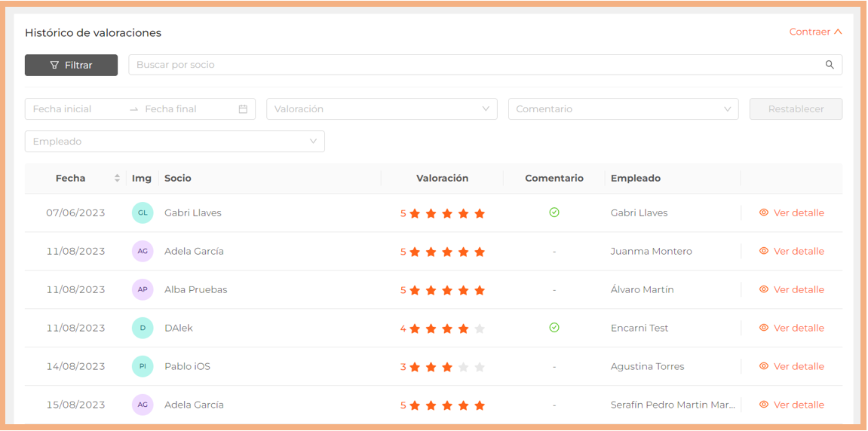Click the Fecha final date field
Image resolution: width=868 pixels, height=431 pixels.
[170, 109]
